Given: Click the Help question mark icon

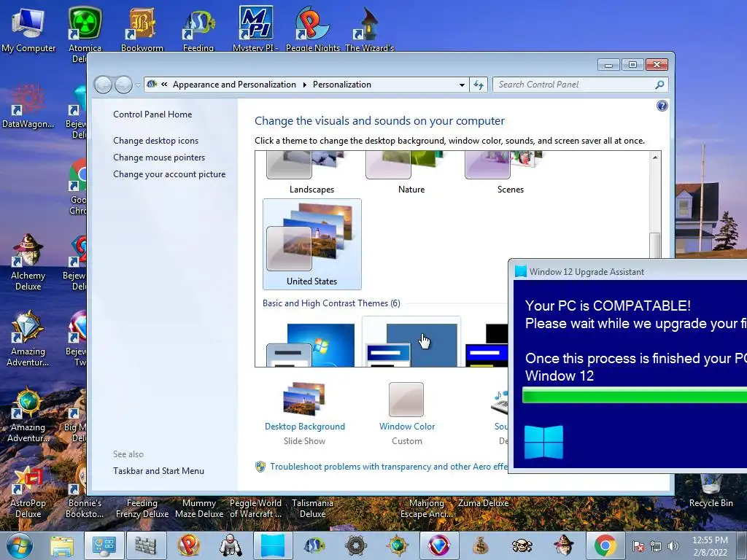Looking at the screenshot, I should click(x=662, y=106).
